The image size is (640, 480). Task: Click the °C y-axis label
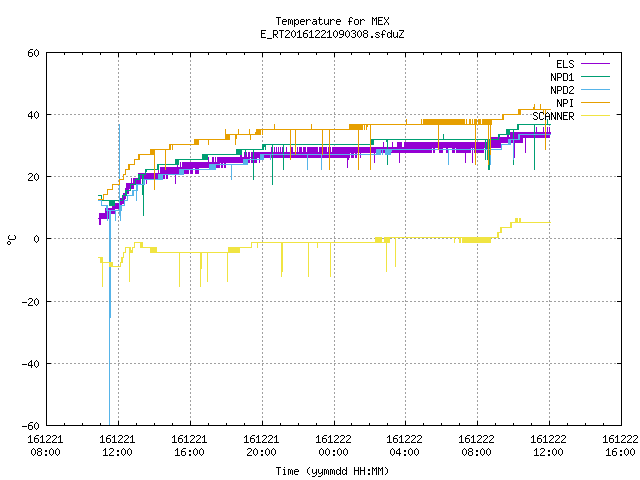click(12, 240)
